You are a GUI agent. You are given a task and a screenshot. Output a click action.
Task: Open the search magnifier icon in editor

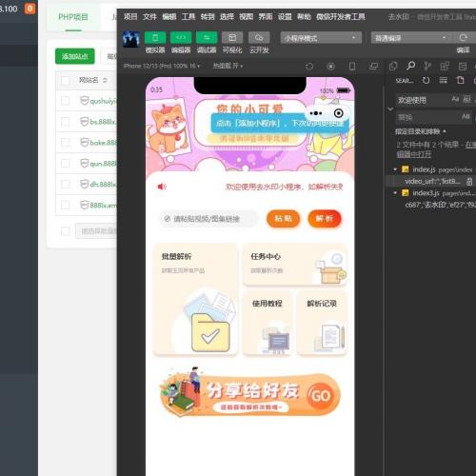pyautogui.click(x=410, y=66)
